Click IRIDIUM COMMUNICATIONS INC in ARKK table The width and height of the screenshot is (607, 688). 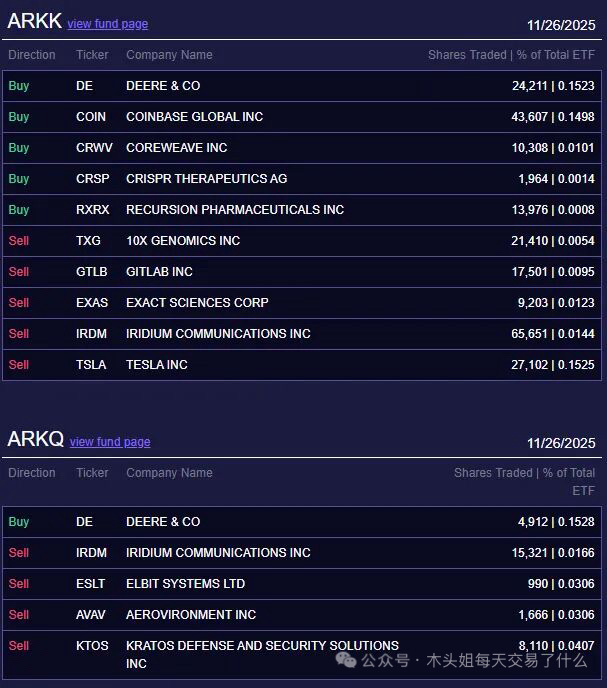pyautogui.click(x=219, y=334)
